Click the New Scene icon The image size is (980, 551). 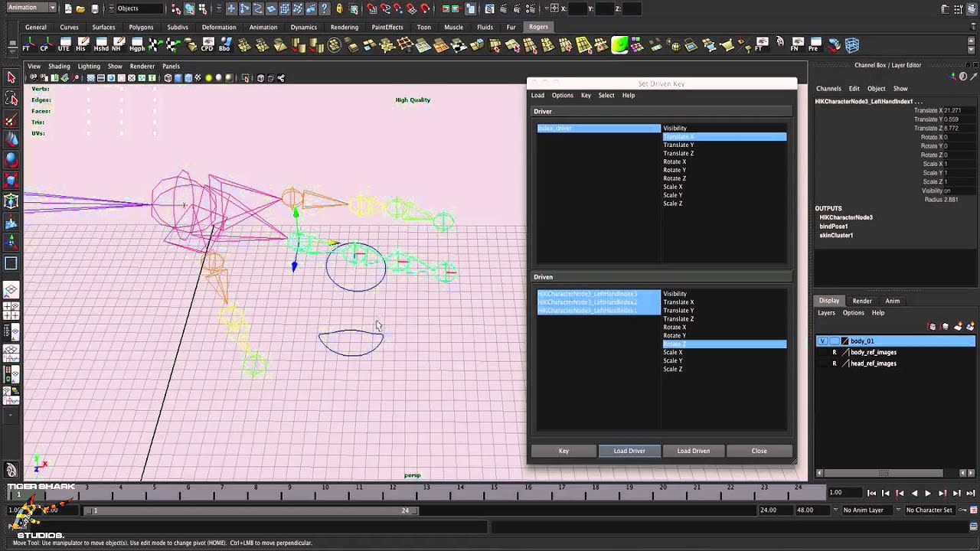68,8
